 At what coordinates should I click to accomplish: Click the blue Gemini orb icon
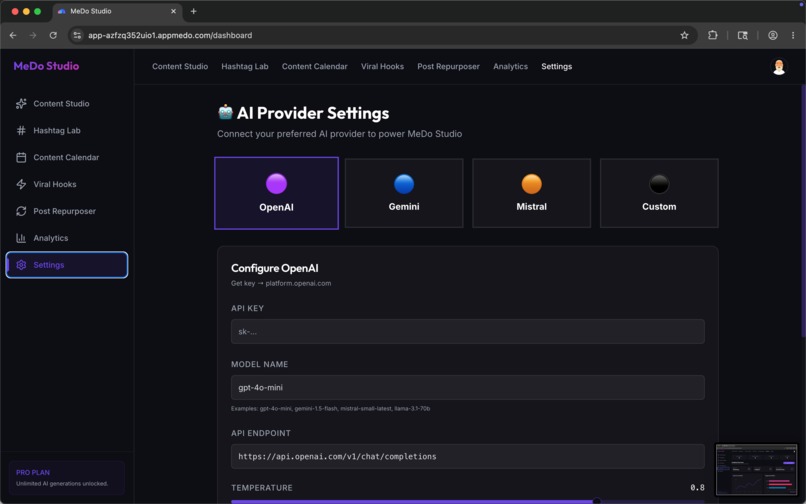coord(404,184)
